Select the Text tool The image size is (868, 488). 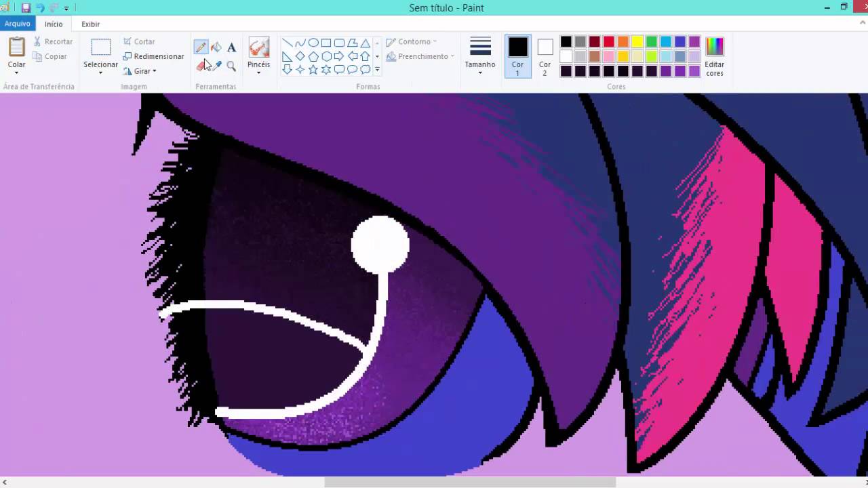click(231, 47)
